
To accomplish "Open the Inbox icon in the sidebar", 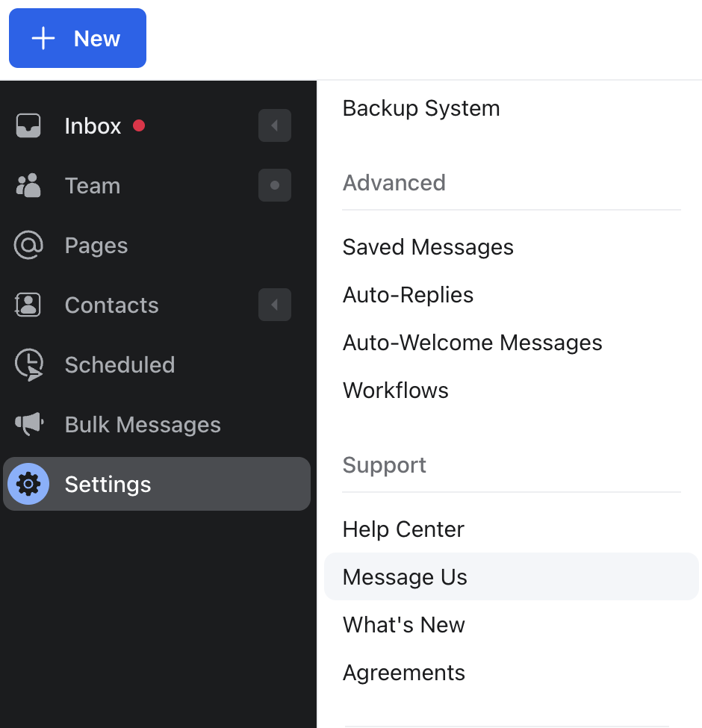I will click(28, 125).
